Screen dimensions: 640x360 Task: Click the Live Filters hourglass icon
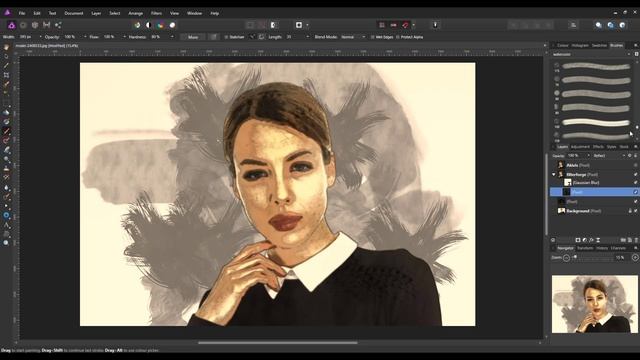[598, 240]
